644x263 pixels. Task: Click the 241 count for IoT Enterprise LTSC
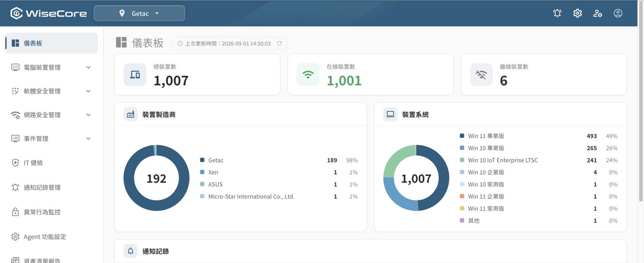tap(592, 160)
